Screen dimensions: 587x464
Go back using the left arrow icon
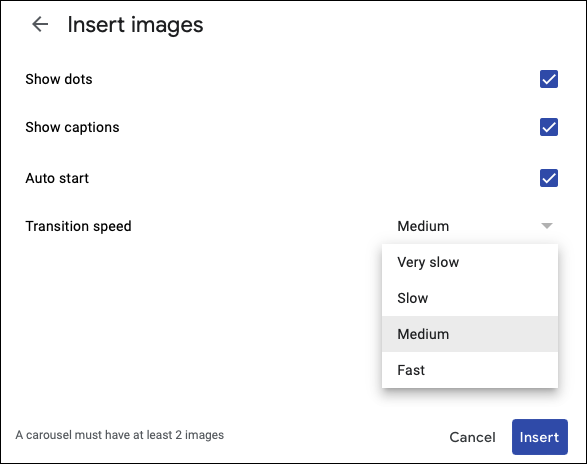[x=40, y=25]
